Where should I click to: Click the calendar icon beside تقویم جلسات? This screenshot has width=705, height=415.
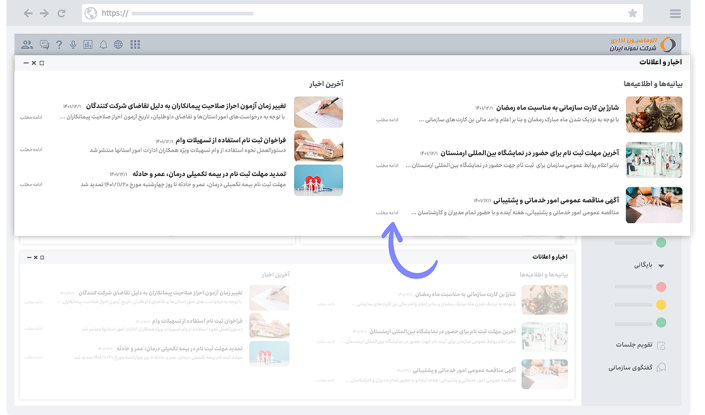(661, 346)
